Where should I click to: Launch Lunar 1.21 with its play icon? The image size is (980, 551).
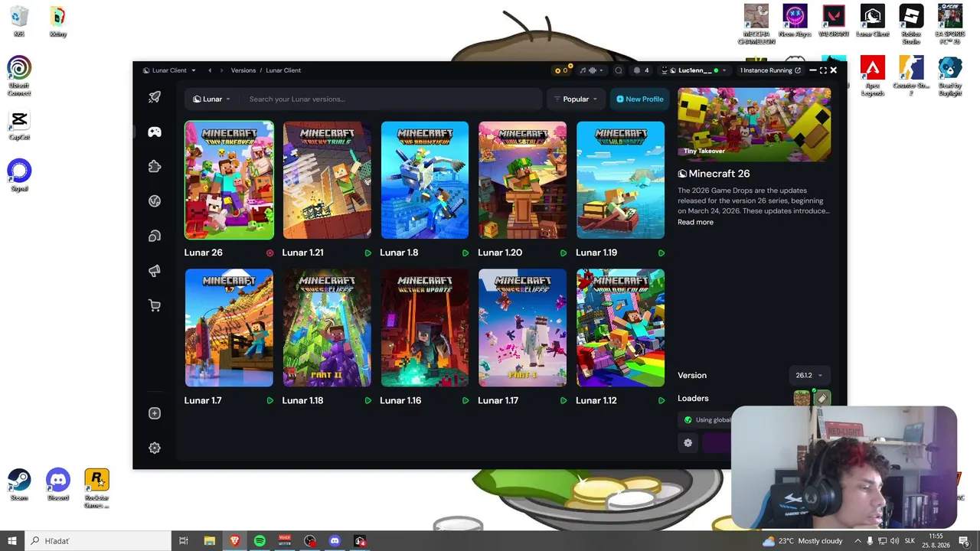click(368, 253)
